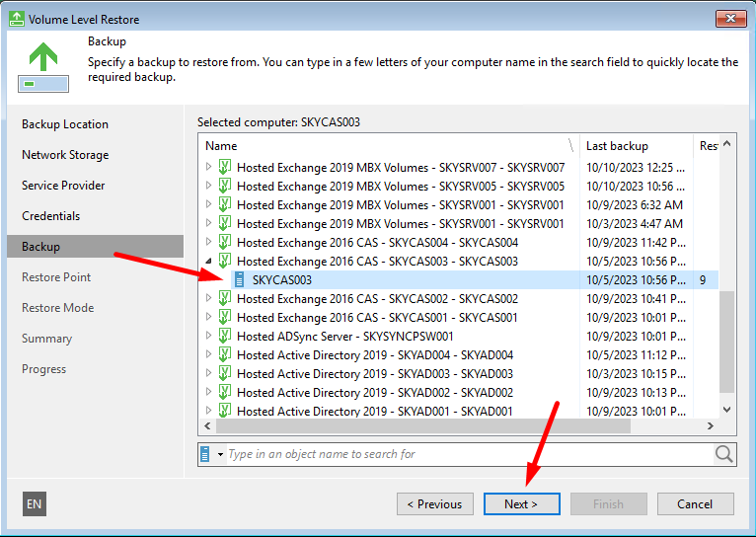The image size is (756, 537).
Task: Expand the SKYSRV007 backup node
Action: point(209,167)
